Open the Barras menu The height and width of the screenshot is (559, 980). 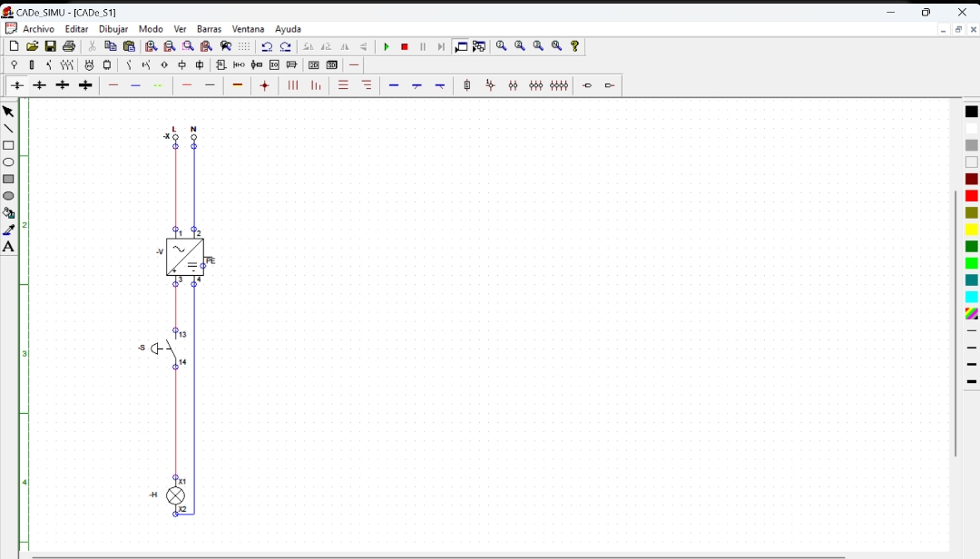[x=209, y=29]
